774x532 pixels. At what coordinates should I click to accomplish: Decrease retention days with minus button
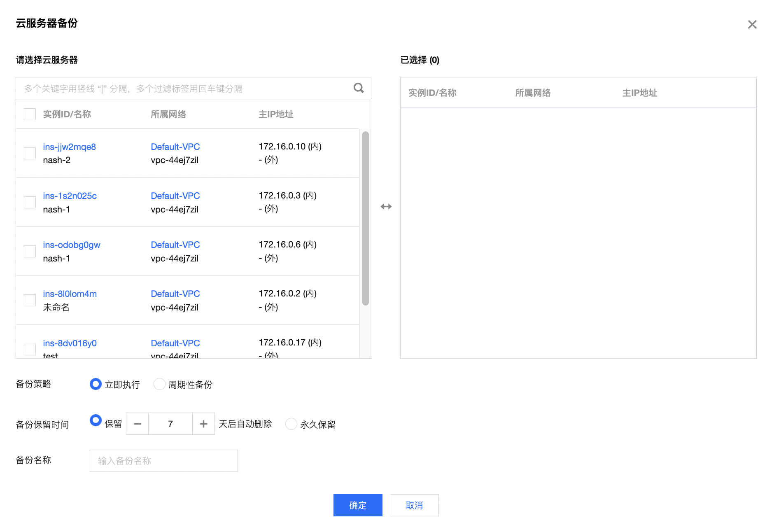click(138, 424)
